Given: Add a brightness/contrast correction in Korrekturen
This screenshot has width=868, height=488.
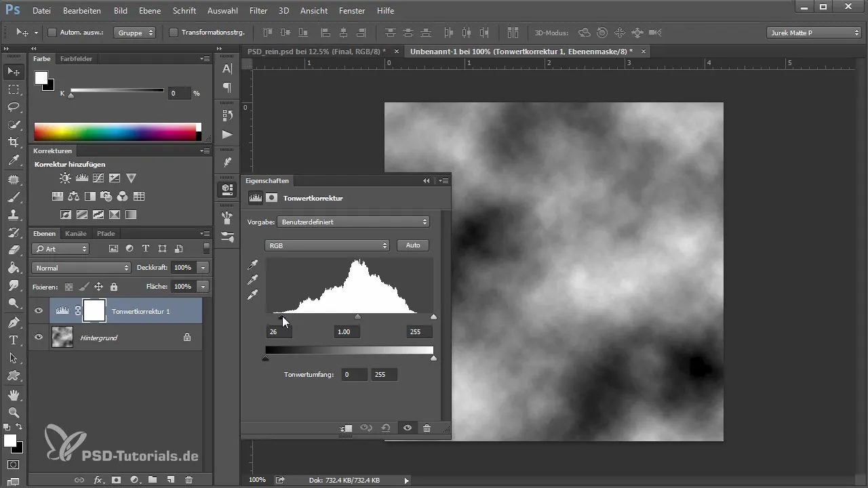Looking at the screenshot, I should [65, 178].
